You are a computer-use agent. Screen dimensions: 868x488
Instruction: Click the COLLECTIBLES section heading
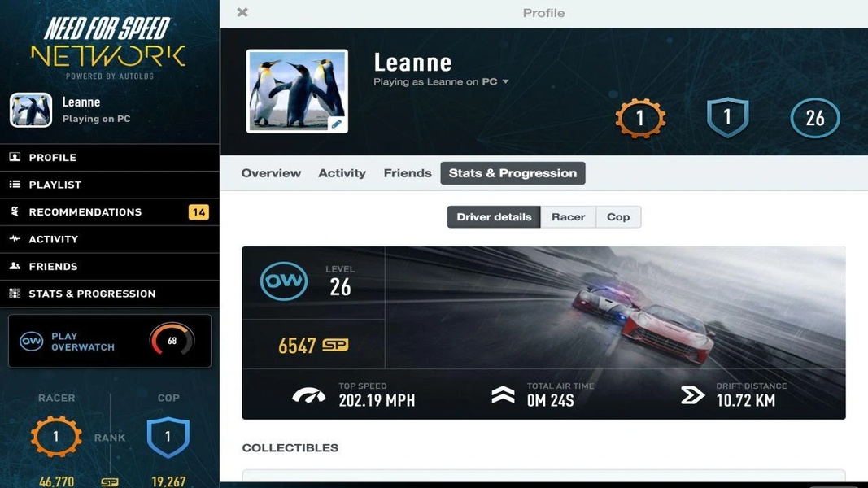290,447
